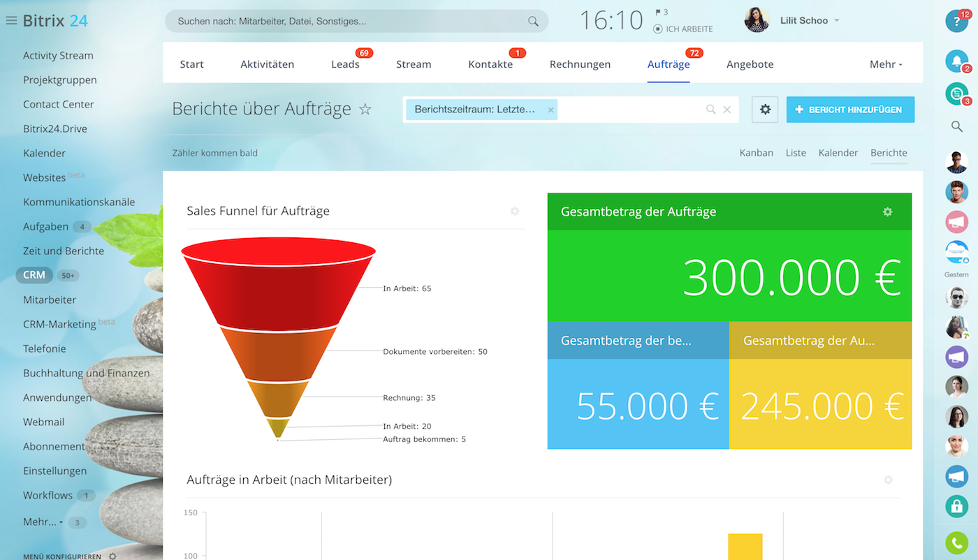The image size is (978, 560).
Task: Click the global search input field
Action: click(x=356, y=22)
